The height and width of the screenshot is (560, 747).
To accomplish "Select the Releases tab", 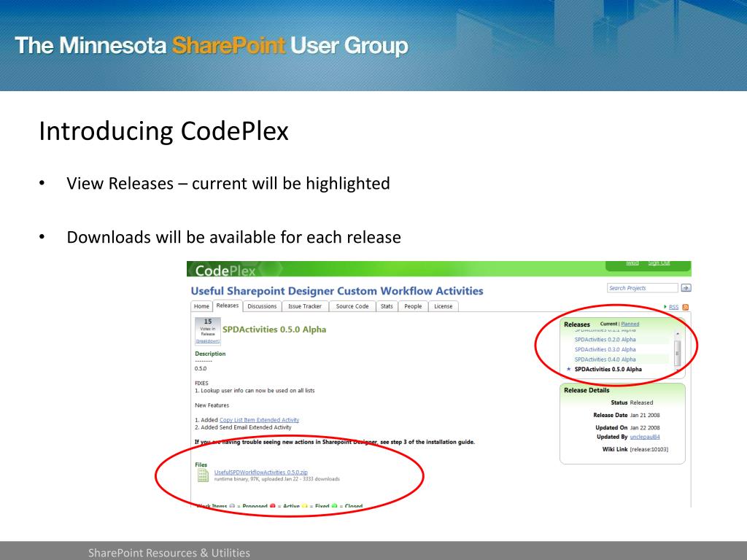I will click(228, 306).
